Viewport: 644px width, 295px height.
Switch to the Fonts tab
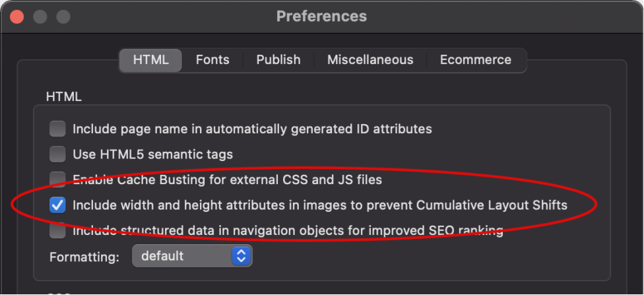[212, 60]
